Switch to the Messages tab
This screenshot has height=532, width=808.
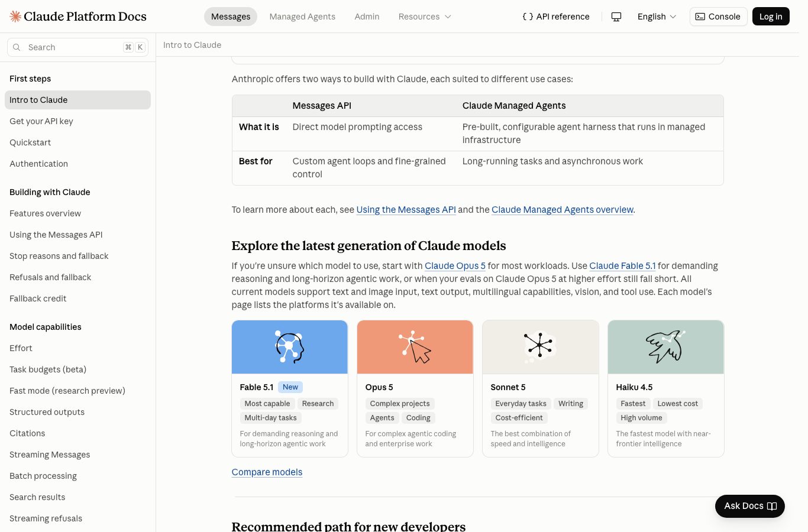231,17
